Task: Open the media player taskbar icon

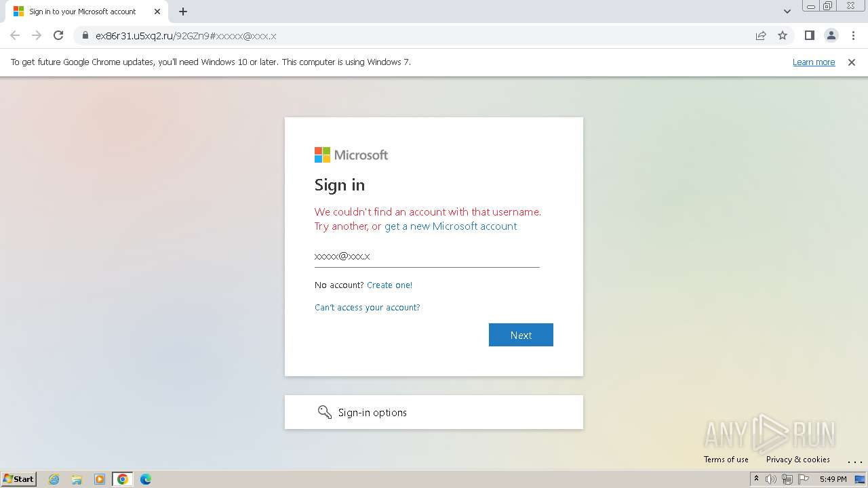Action: 100,479
